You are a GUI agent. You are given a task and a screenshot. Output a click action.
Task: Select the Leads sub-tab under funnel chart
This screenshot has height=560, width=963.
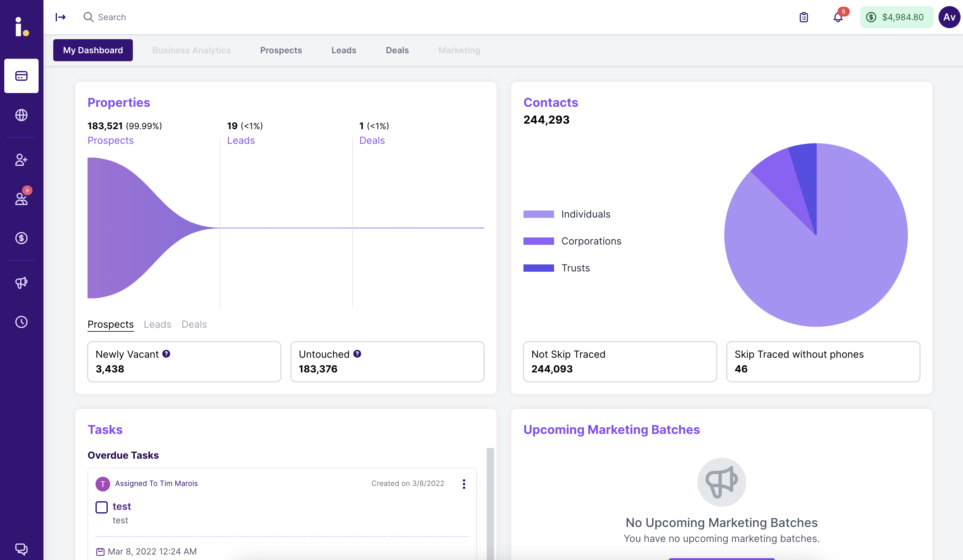(x=157, y=324)
